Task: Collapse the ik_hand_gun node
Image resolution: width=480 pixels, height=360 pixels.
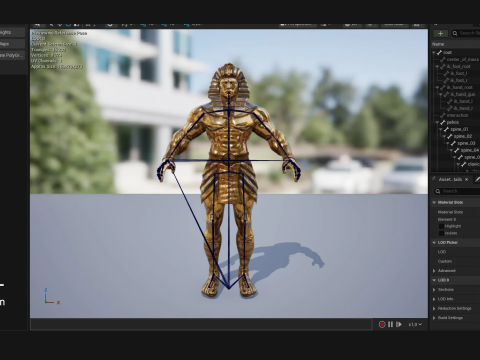Action: coord(441,94)
